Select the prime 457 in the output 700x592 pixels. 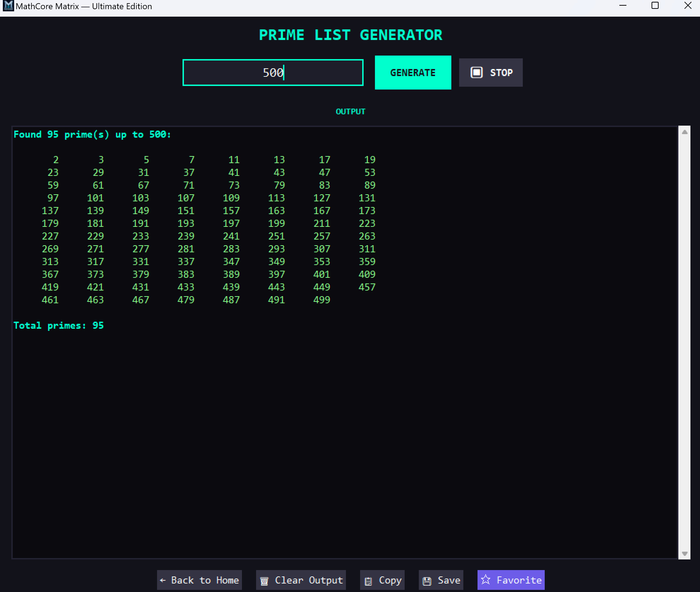(367, 287)
